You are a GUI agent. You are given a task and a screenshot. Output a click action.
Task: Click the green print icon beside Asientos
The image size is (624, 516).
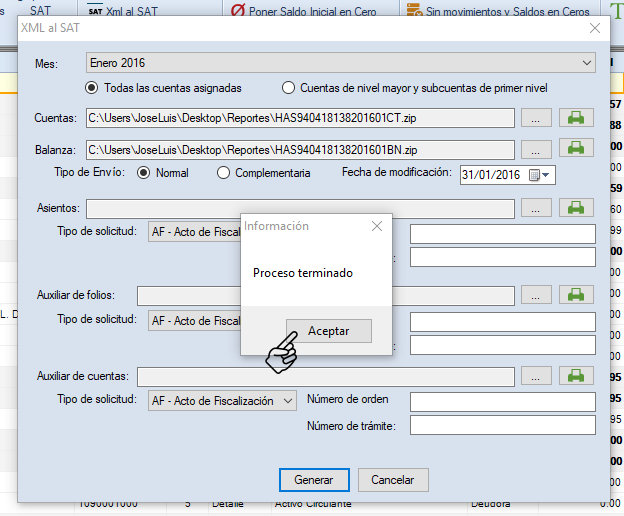coord(575,208)
